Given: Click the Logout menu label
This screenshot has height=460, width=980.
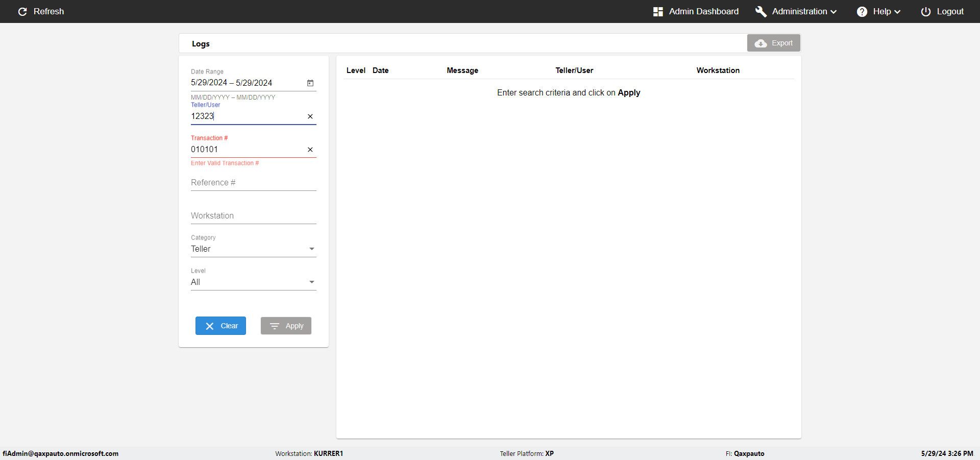Looking at the screenshot, I should (950, 11).
